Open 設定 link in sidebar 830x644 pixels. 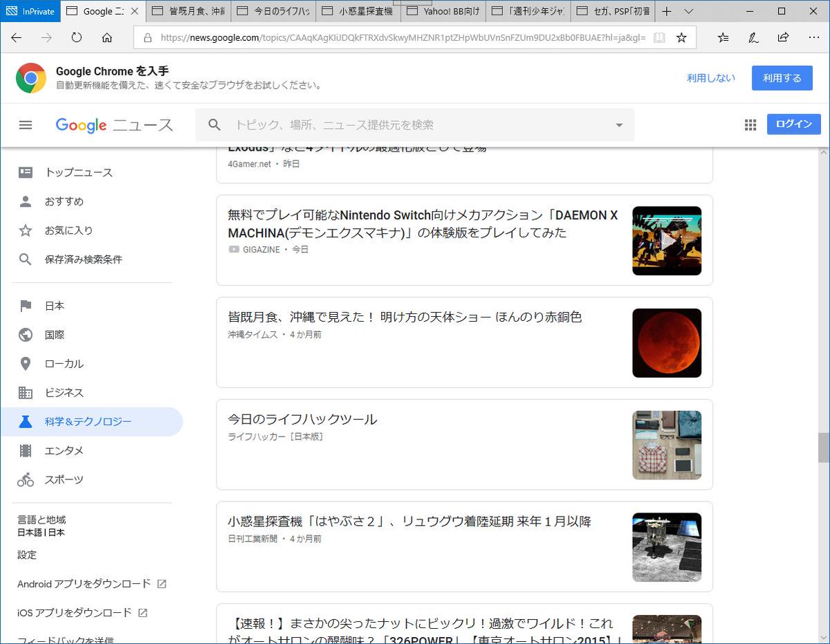click(x=27, y=555)
